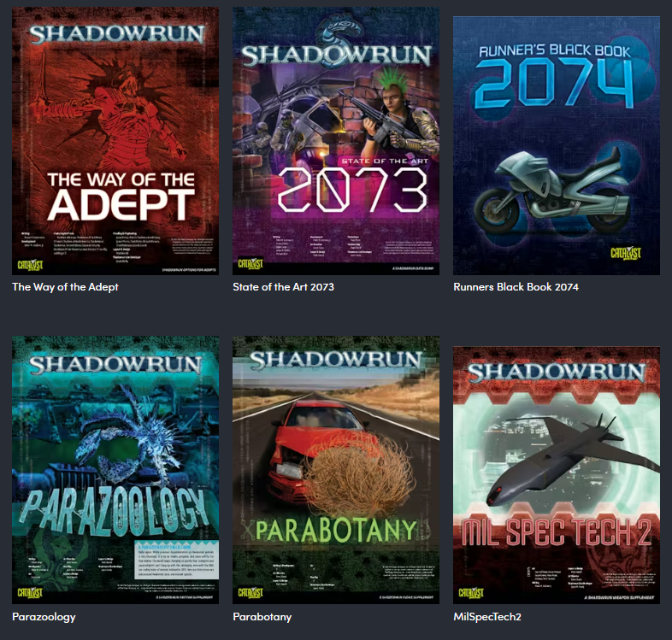This screenshot has width=672, height=640.
Task: Open State of the Art 2073 cover
Action: pos(336,141)
